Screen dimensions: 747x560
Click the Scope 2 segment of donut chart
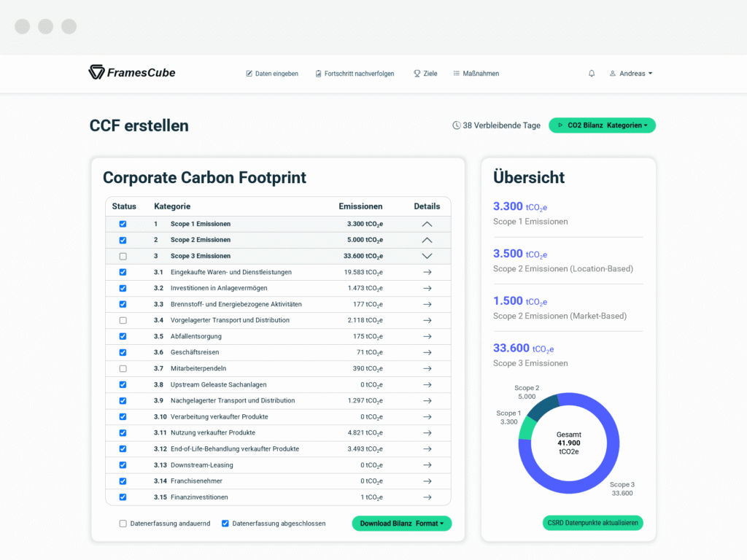point(543,408)
